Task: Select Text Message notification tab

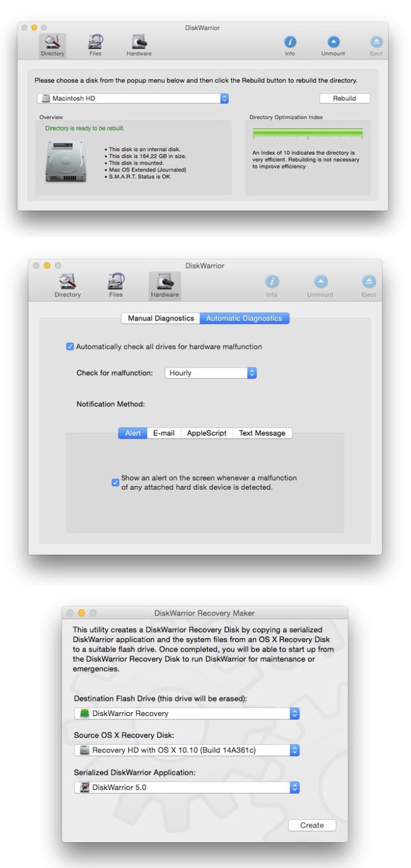Action: pyautogui.click(x=262, y=433)
